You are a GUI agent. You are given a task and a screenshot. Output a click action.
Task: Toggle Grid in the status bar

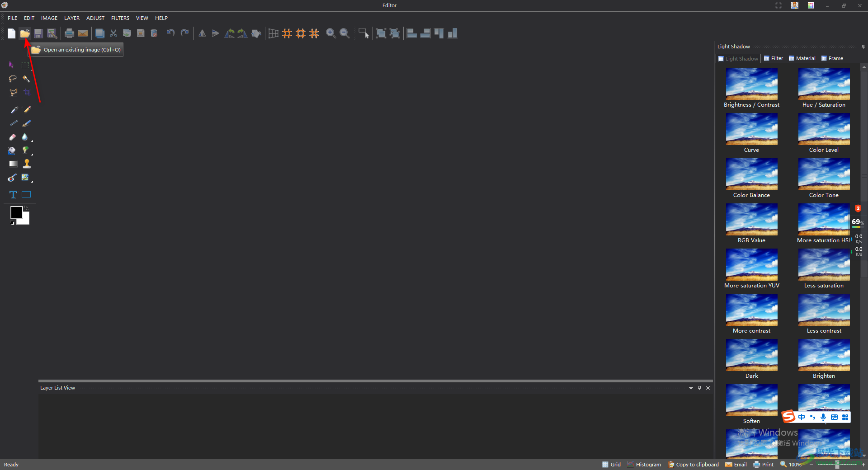tap(612, 465)
